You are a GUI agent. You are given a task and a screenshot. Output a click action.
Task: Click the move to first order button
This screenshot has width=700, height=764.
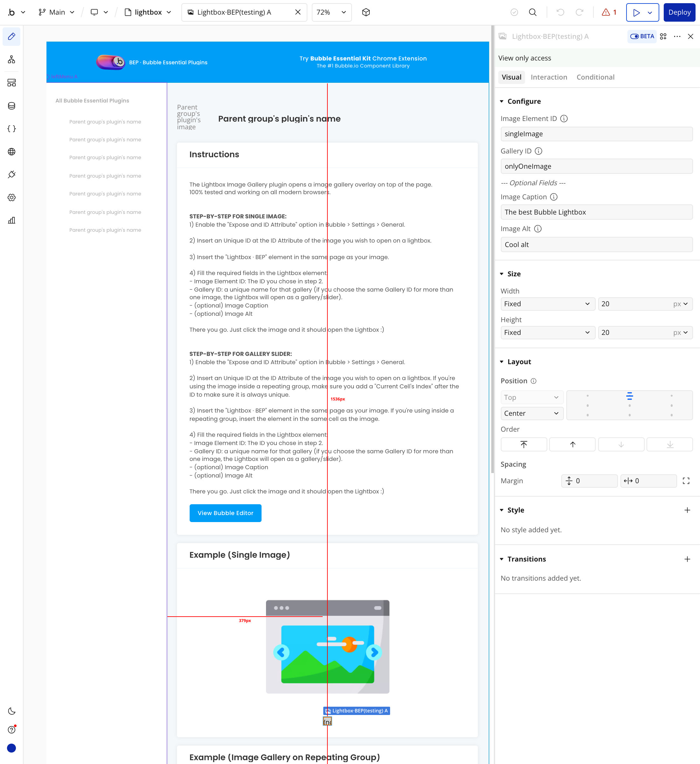(523, 444)
